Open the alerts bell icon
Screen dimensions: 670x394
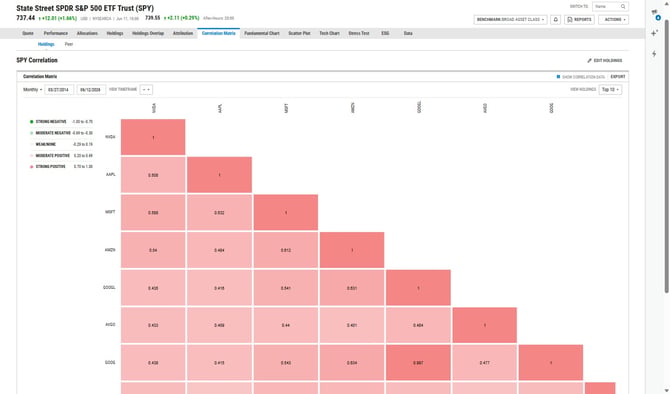click(x=555, y=20)
